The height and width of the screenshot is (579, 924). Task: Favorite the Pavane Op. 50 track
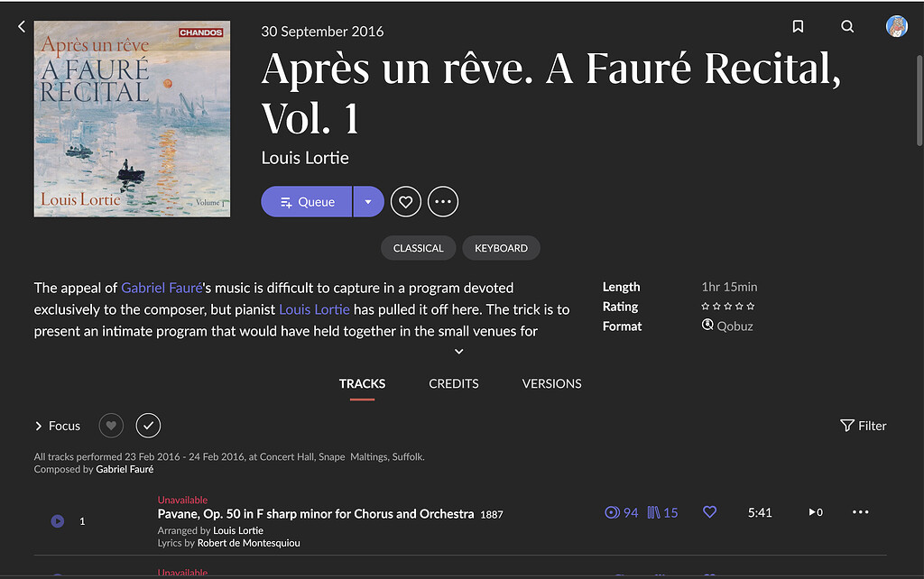click(709, 511)
